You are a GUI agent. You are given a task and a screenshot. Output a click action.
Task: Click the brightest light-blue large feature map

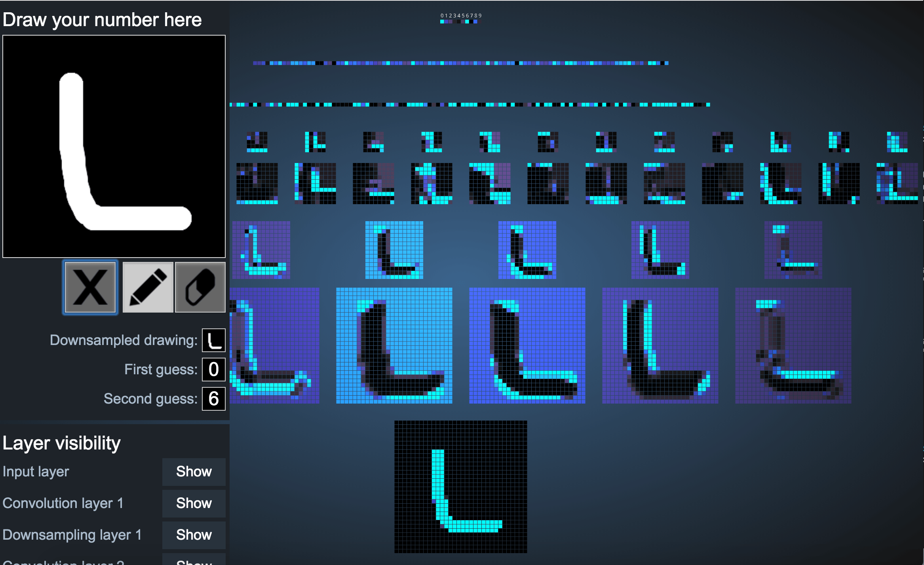point(394,345)
